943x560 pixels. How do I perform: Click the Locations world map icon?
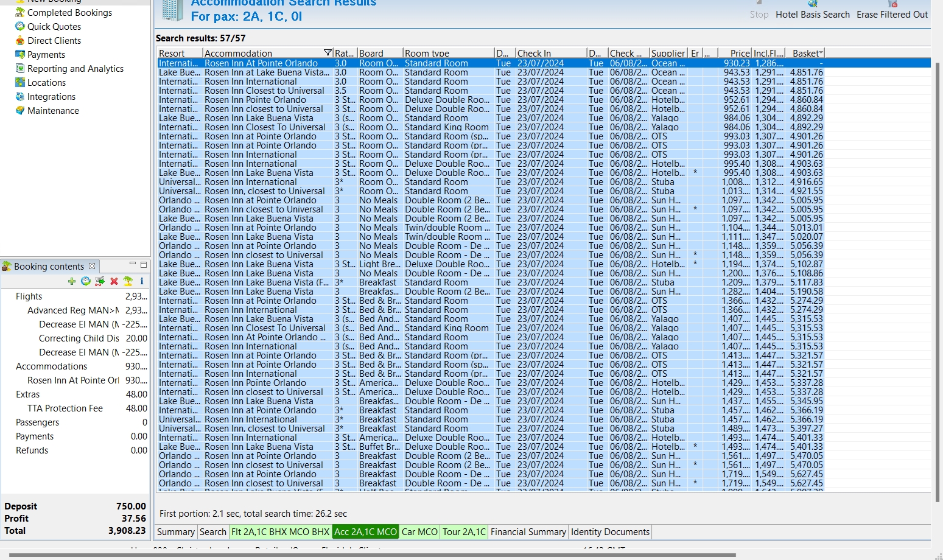pos(20,82)
